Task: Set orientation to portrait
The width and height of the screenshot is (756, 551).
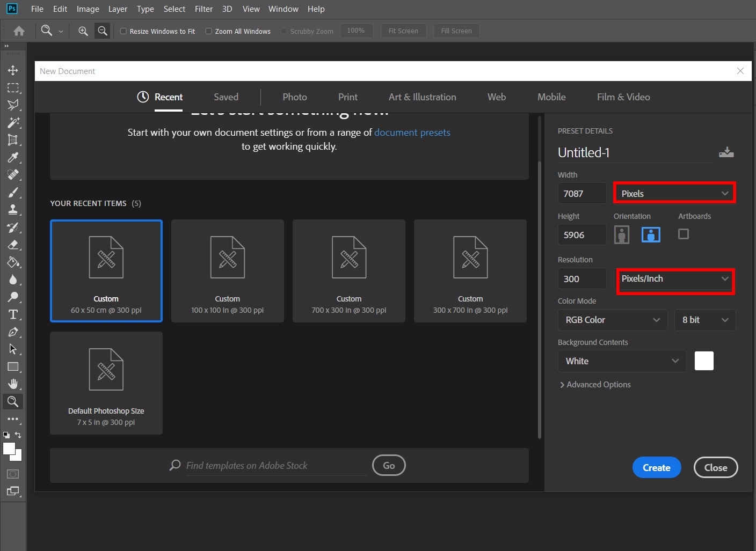Action: [622, 234]
